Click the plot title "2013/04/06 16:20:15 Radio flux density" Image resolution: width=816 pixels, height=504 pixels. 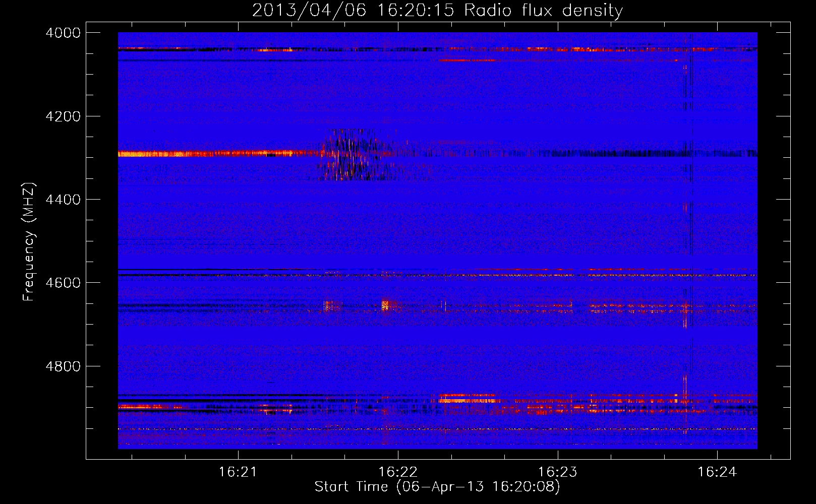pos(437,10)
